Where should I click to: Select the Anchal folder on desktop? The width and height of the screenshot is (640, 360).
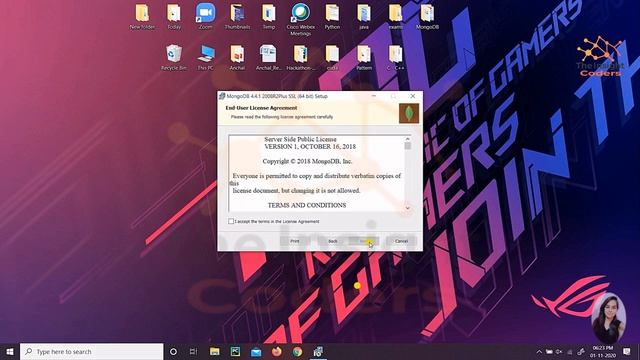coord(237,58)
